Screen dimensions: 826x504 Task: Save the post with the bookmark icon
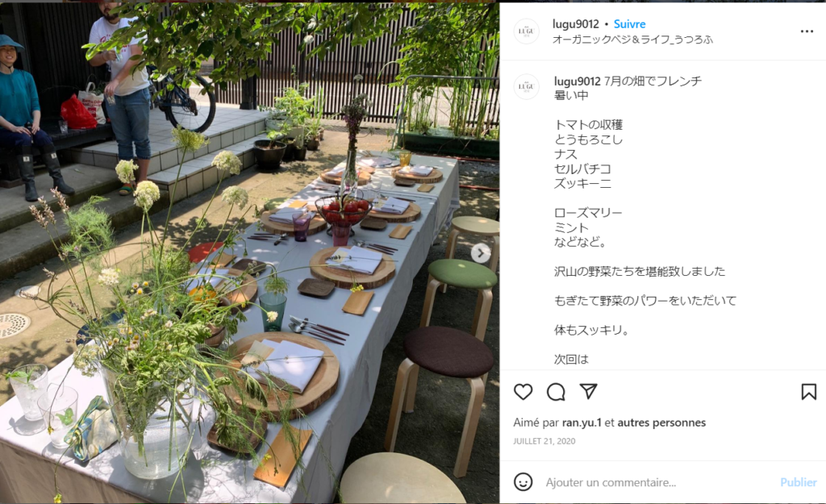(808, 392)
